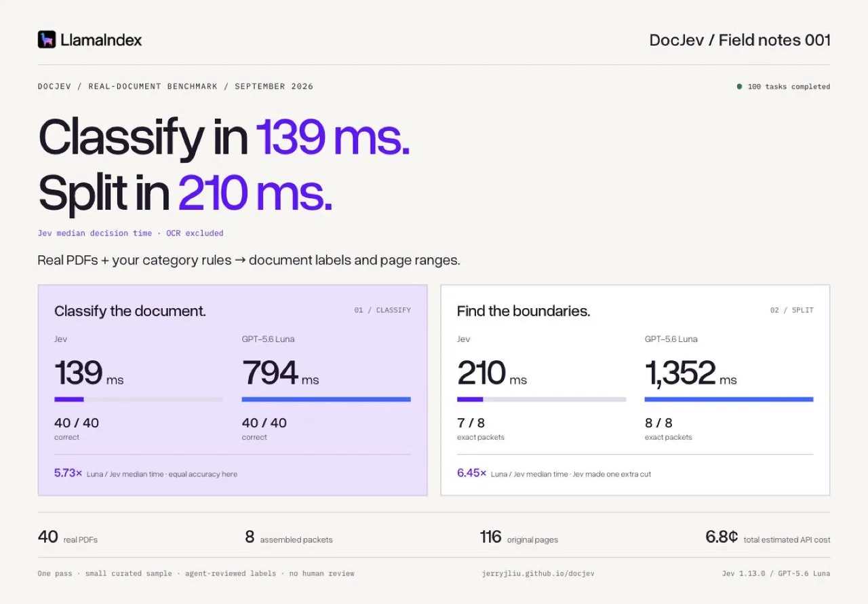Click the large '139 ms' value in the Classify card
The width and height of the screenshot is (868, 604).
tap(89, 373)
